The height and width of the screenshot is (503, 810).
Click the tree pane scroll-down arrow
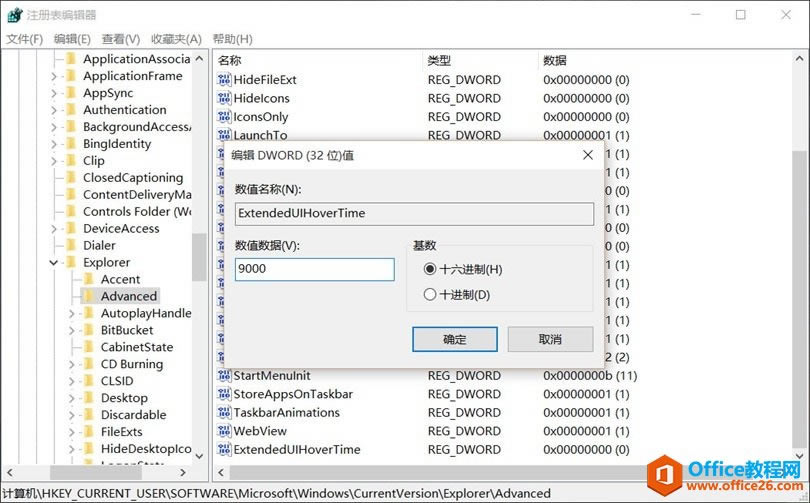[199, 456]
